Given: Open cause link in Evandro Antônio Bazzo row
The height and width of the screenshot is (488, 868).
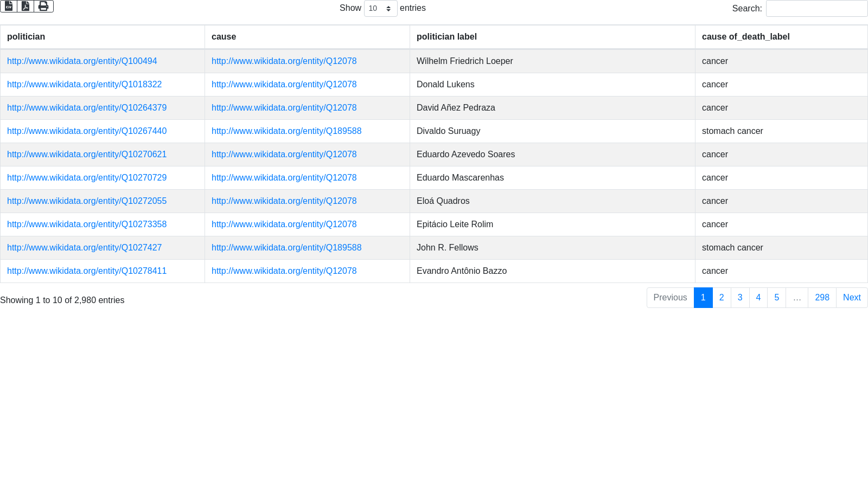Looking at the screenshot, I should [x=284, y=271].
